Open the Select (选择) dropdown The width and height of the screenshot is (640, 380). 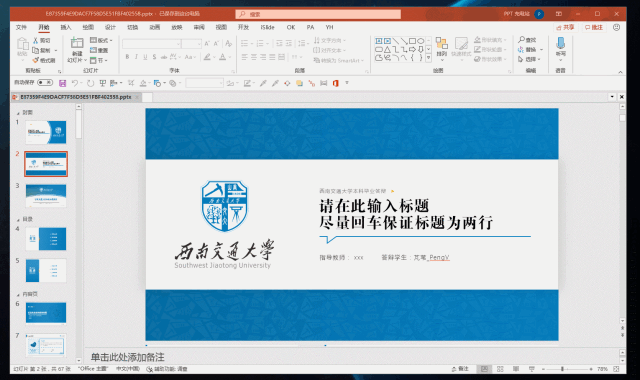[x=529, y=59]
